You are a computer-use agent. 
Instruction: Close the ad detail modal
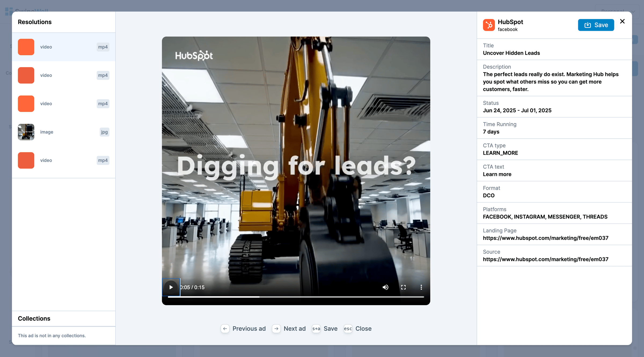(x=622, y=21)
